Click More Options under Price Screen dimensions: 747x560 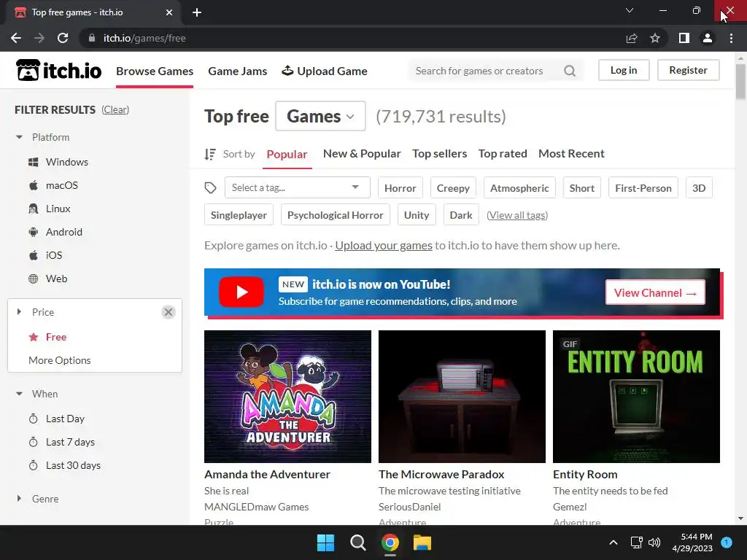(60, 360)
